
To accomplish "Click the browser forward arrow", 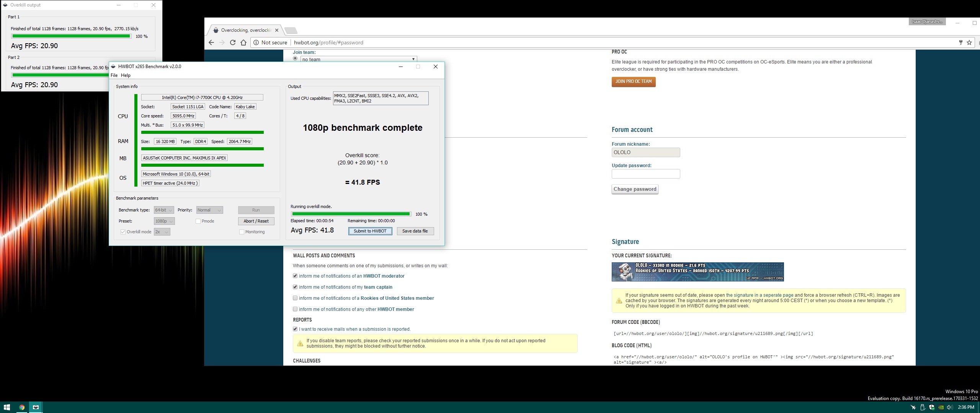I will tap(222, 42).
